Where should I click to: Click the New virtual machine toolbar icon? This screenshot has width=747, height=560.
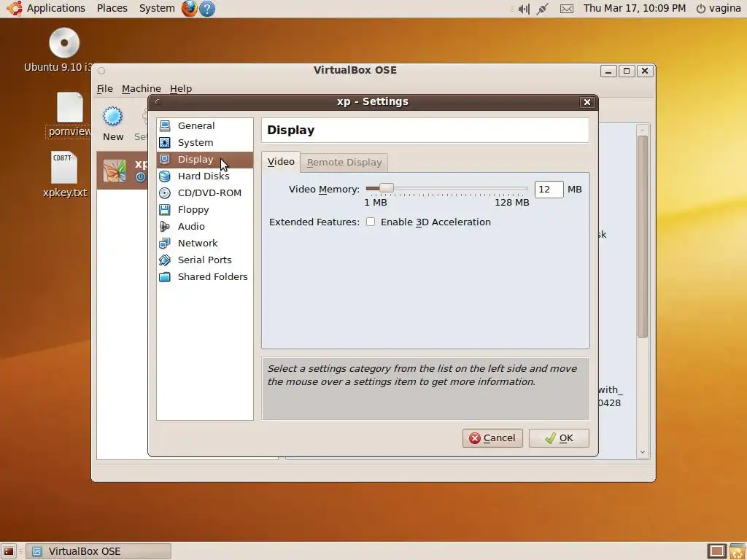coord(113,116)
